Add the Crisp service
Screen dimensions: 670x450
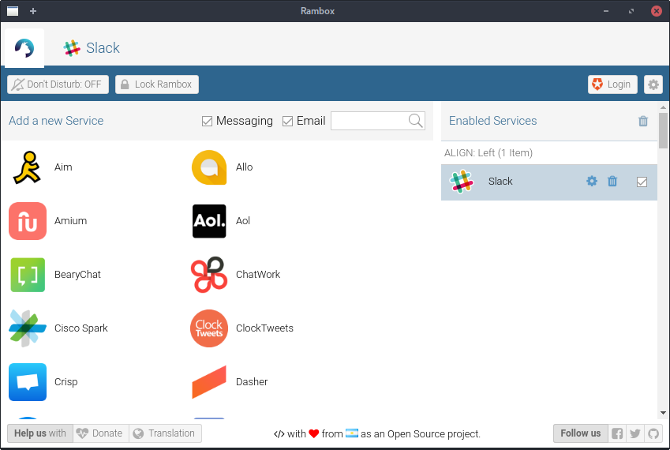click(x=28, y=382)
